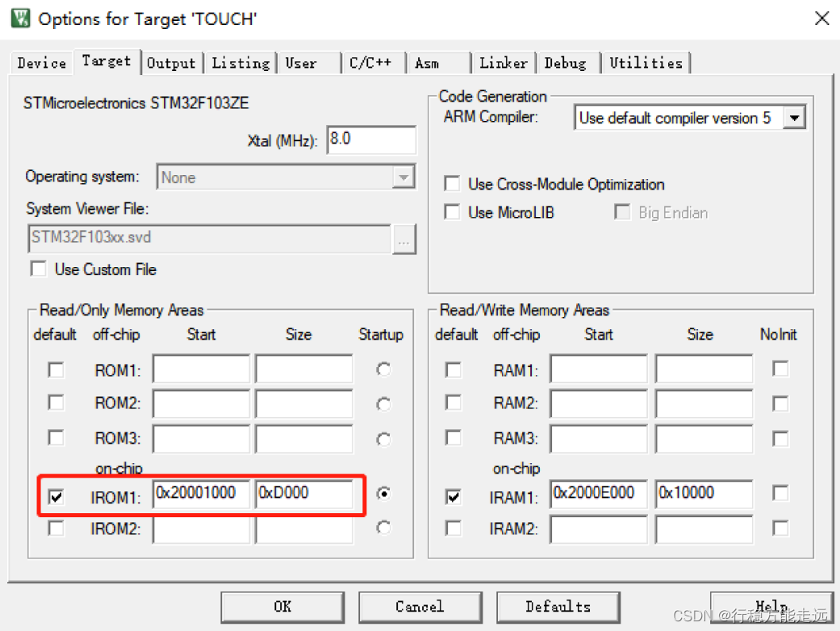Click IROM1 Start field 0x20001000
The image size is (840, 631).
[201, 494]
